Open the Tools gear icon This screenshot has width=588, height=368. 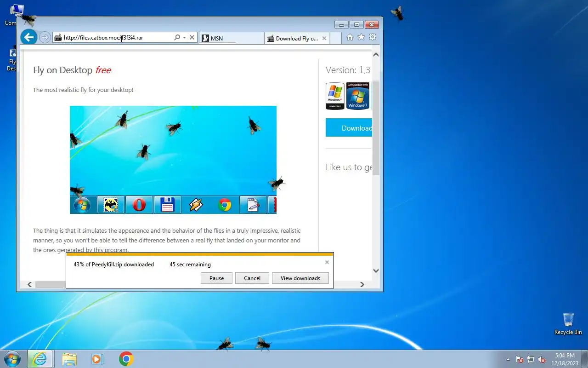pyautogui.click(x=373, y=37)
